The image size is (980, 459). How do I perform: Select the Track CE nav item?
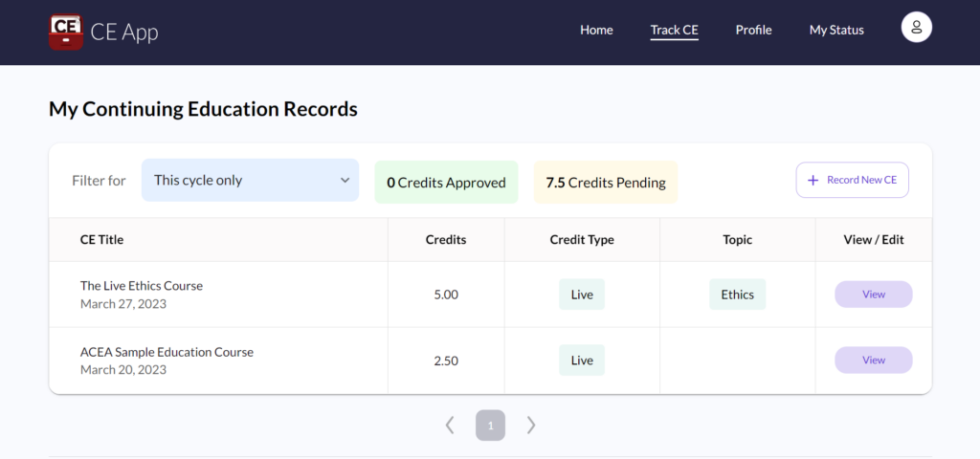(x=675, y=30)
